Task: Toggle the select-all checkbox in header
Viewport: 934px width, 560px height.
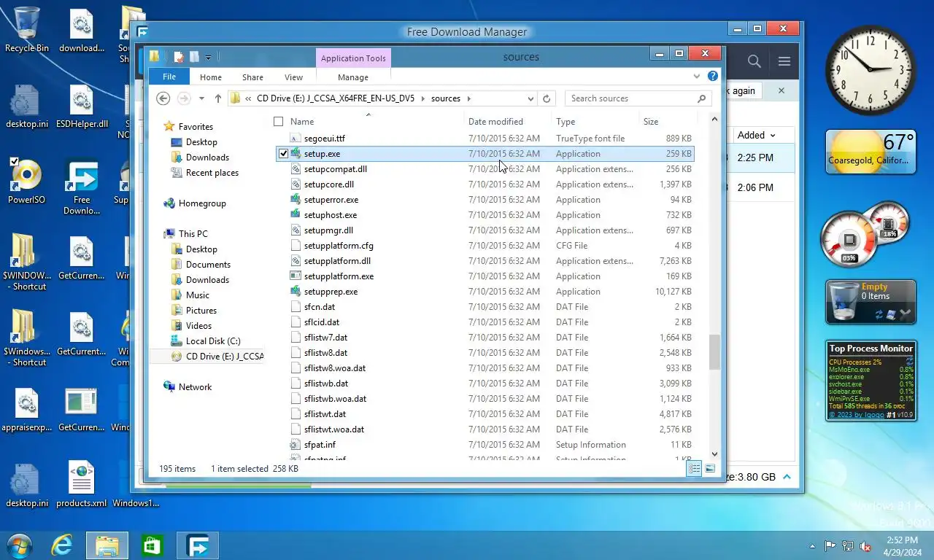Action: point(278,122)
